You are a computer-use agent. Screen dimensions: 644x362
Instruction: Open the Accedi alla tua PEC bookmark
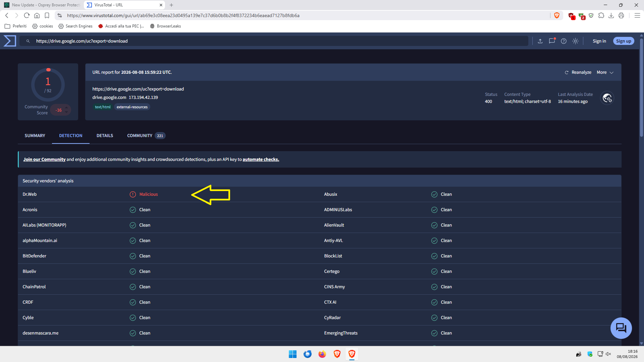pos(121,26)
